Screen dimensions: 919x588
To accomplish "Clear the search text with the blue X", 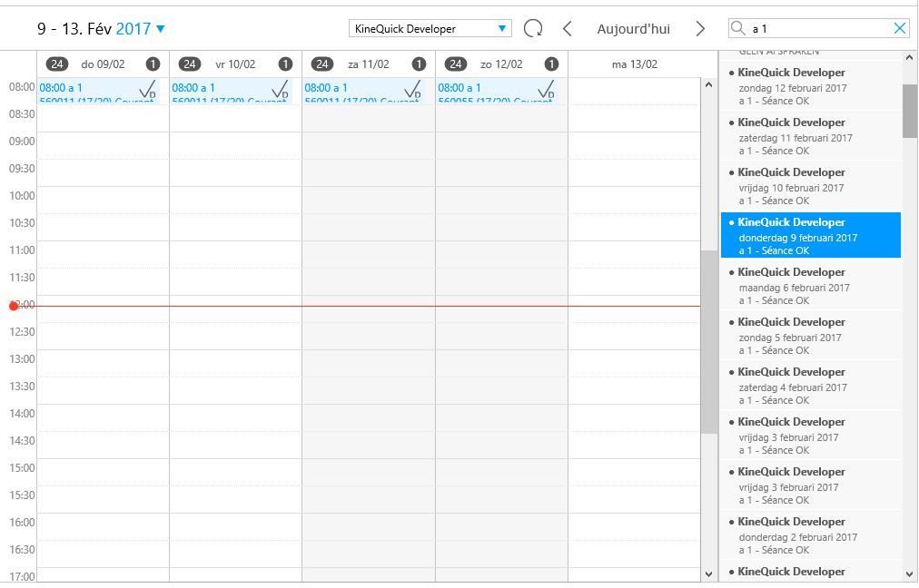I will coord(900,28).
